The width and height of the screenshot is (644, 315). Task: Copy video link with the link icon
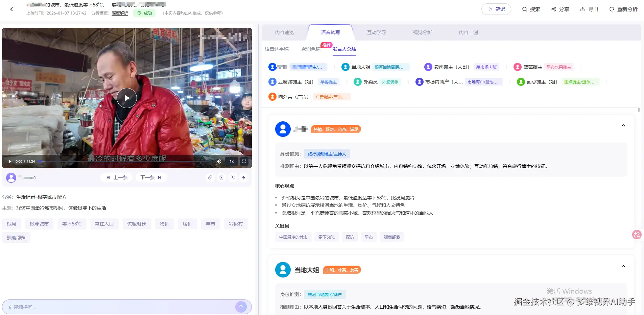[x=210, y=177]
